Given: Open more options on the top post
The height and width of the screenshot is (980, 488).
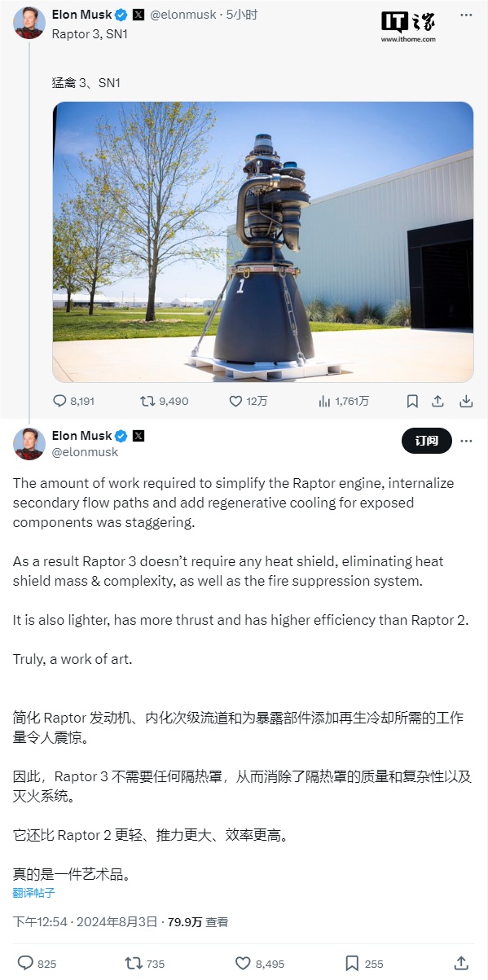Looking at the screenshot, I should (x=466, y=15).
